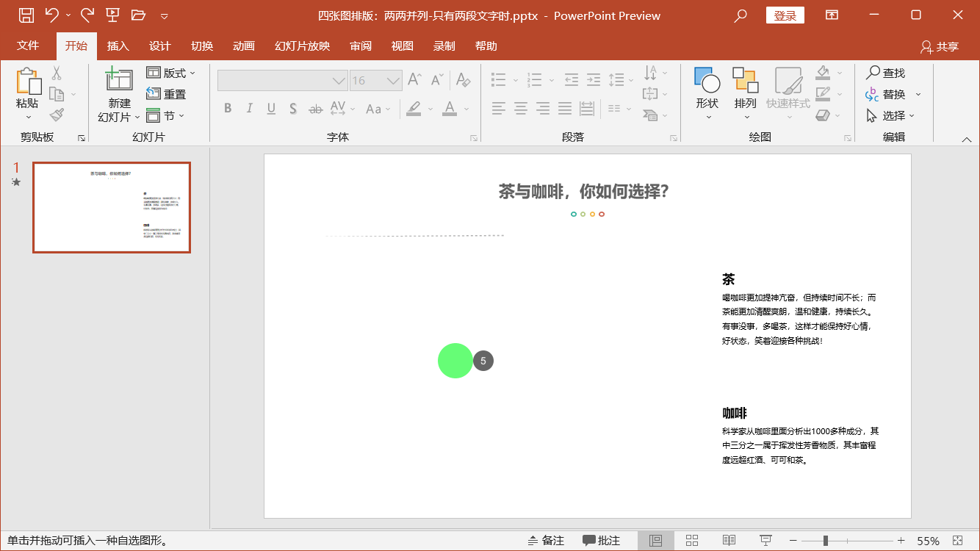The height and width of the screenshot is (551, 980).
Task: Toggle text shadow
Action: (293, 109)
